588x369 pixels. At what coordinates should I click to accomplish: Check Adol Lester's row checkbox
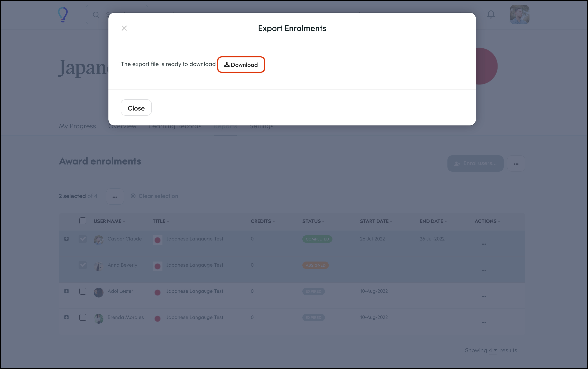pos(83,291)
